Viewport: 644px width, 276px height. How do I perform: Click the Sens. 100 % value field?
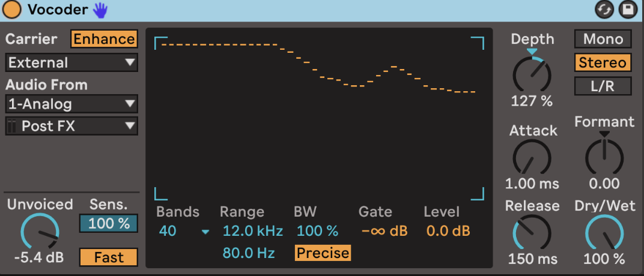(x=109, y=224)
